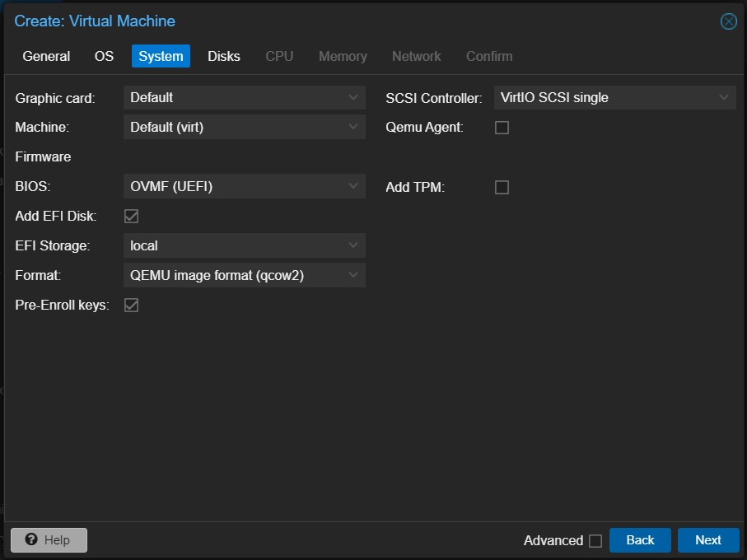This screenshot has height=560, width=747.
Task: Click the SCSI Controller dropdown arrow
Action: point(724,98)
